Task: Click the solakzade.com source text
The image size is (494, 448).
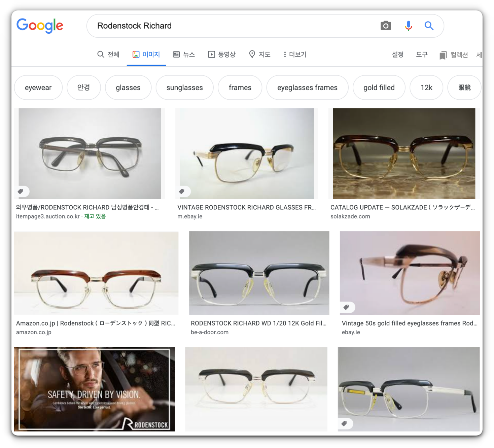Action: pyautogui.click(x=350, y=216)
